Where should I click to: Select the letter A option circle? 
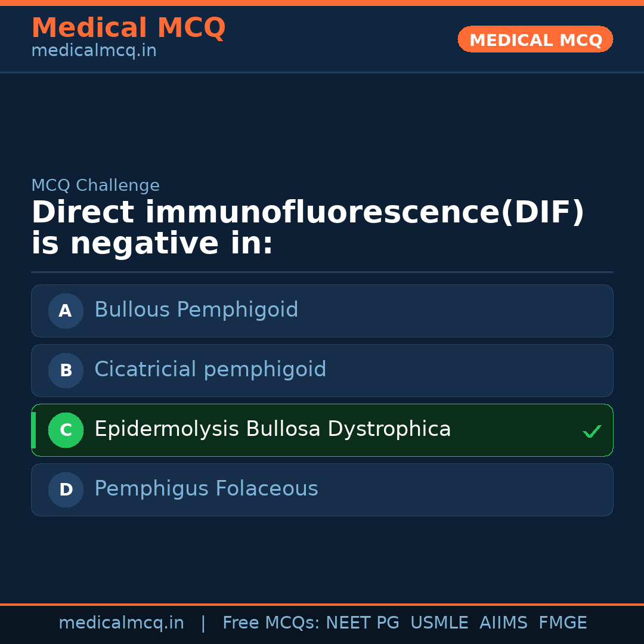tap(66, 311)
